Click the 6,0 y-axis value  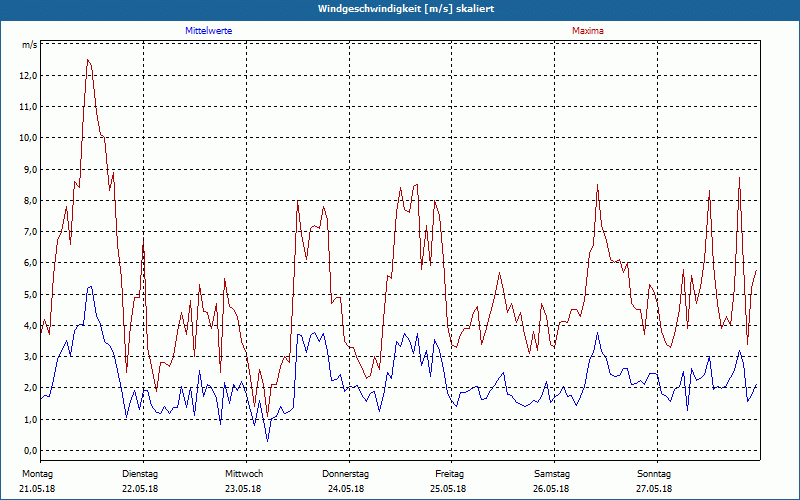coord(31,263)
